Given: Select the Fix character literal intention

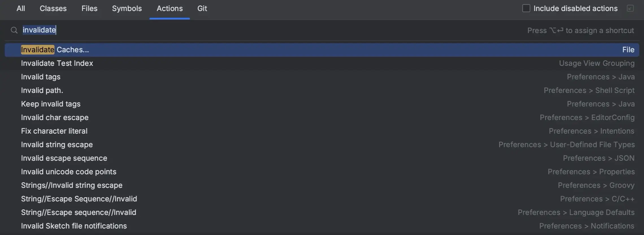Looking at the screenshot, I should click(54, 131).
